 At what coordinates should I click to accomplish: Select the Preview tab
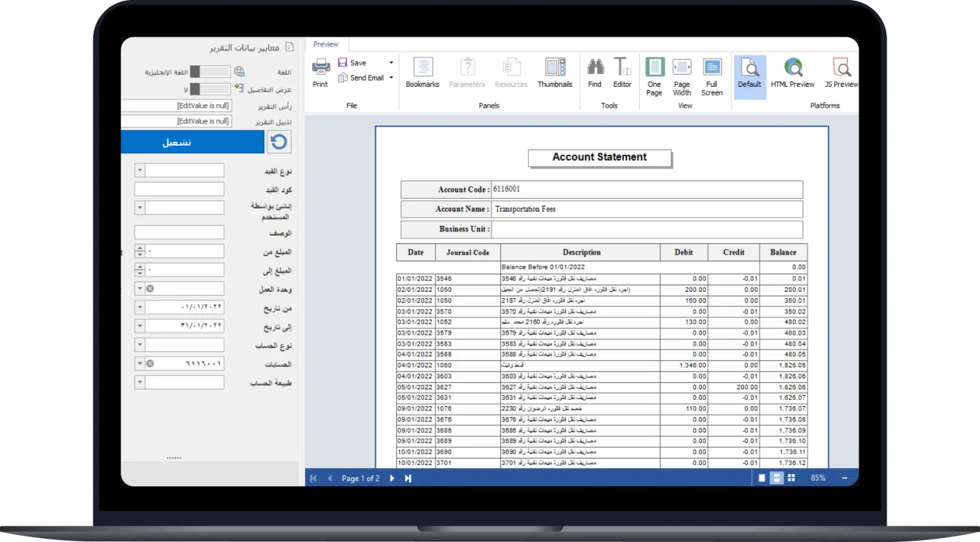326,44
